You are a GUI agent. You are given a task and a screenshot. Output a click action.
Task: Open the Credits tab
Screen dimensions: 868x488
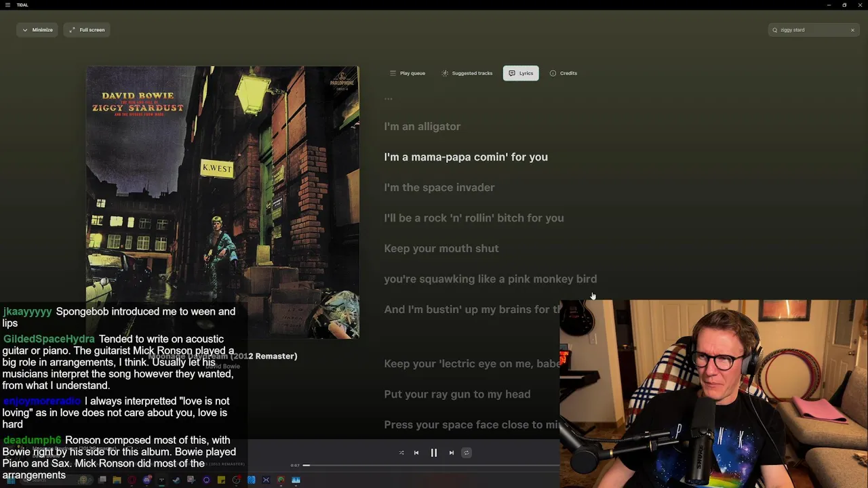[564, 73]
